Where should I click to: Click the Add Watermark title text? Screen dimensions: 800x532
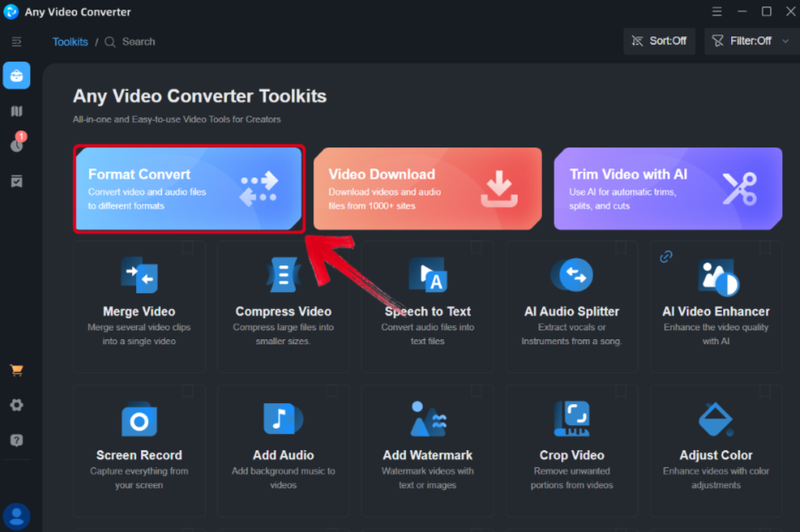[x=428, y=455]
